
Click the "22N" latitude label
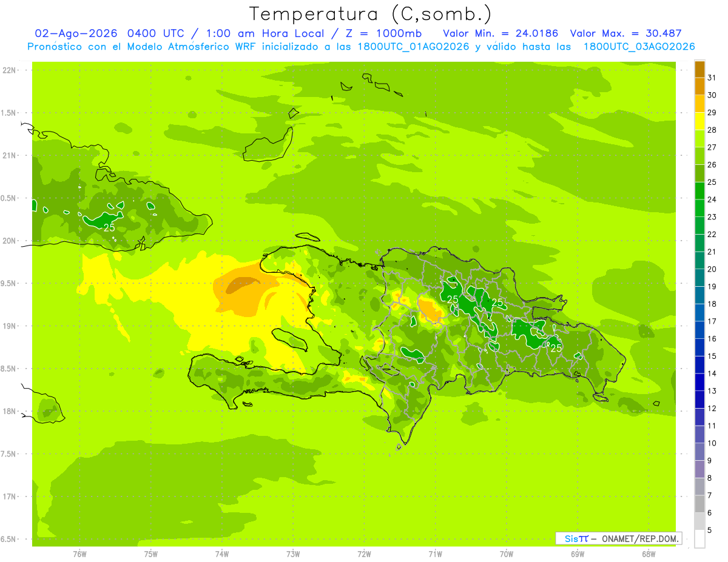9,70
